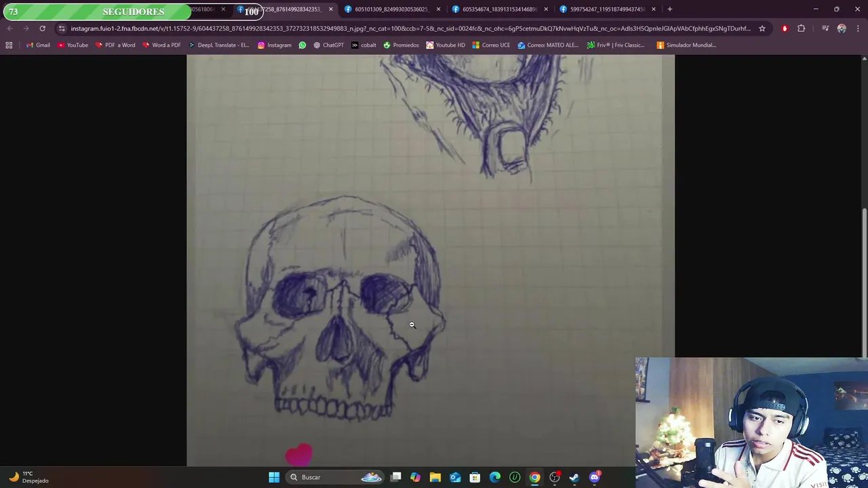Open the Windows Start menu

pos(274,477)
